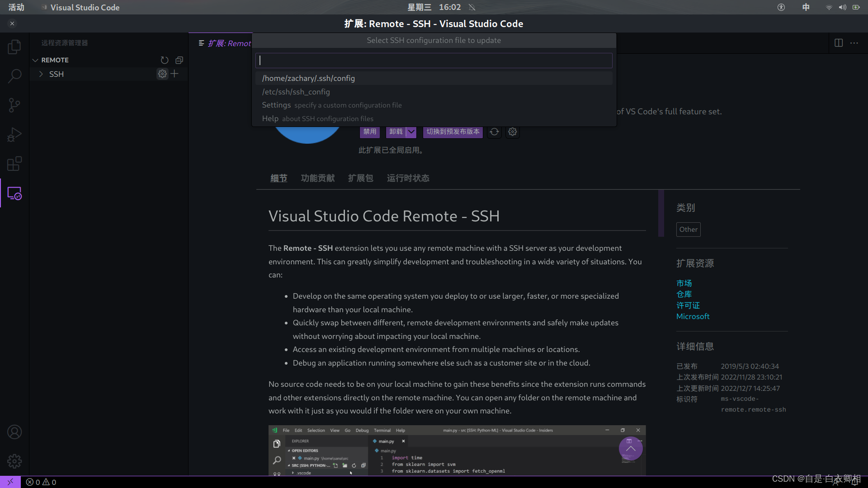
Task: Close the VS Code window
Action: click(12, 23)
